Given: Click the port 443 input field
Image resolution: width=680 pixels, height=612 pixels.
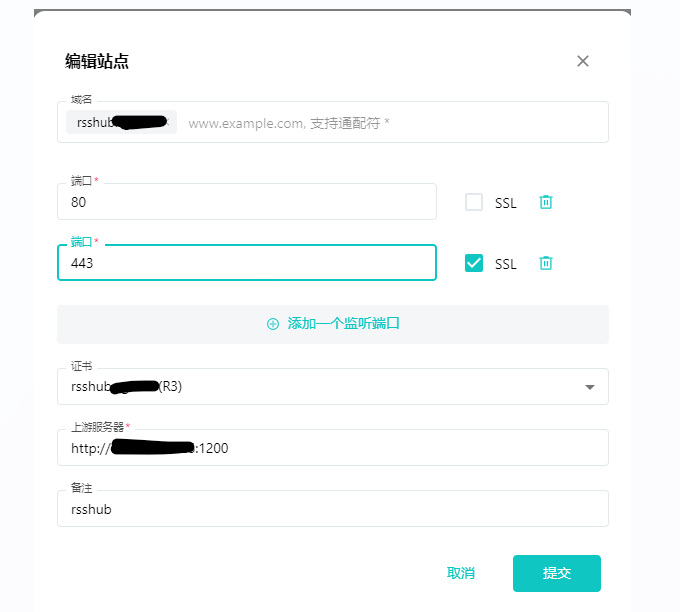Looking at the screenshot, I should 247,263.
